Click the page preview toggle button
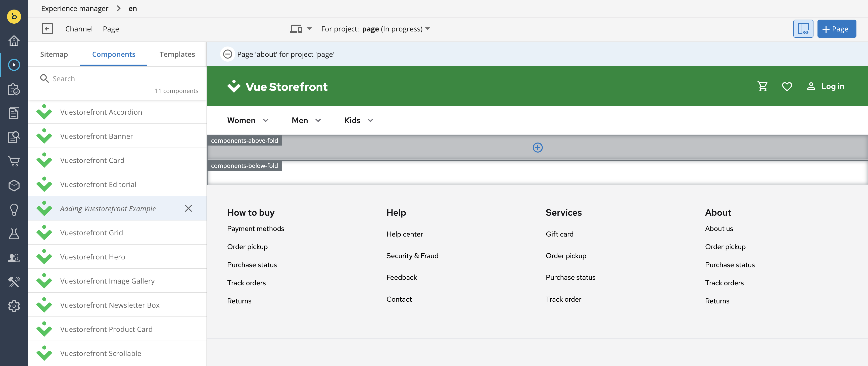The image size is (868, 366). tap(803, 28)
